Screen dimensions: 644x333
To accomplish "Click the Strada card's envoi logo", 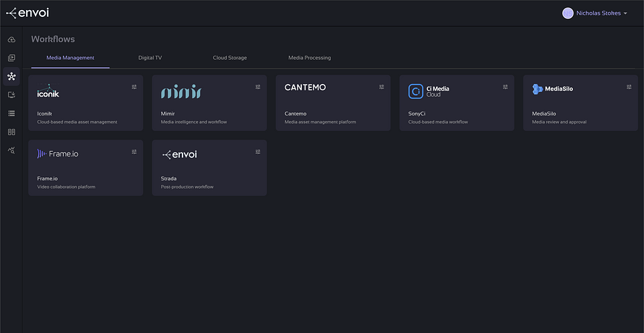I will point(180,154).
